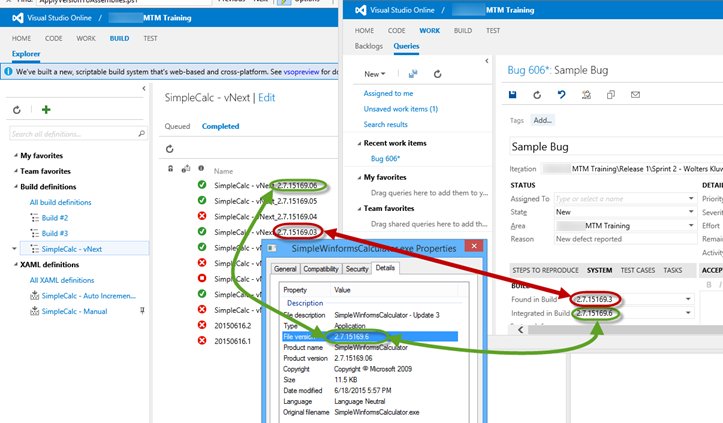Open the Integrated in Build dropdown

click(x=687, y=313)
